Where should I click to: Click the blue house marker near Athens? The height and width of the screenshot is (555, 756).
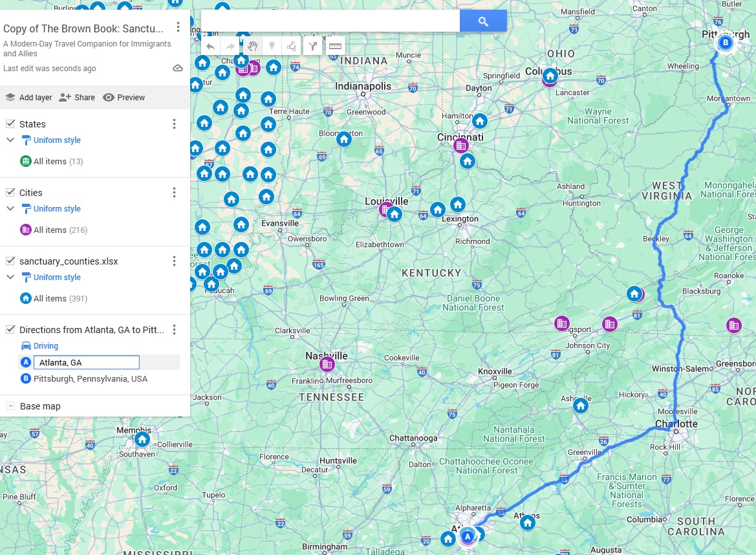point(528,523)
